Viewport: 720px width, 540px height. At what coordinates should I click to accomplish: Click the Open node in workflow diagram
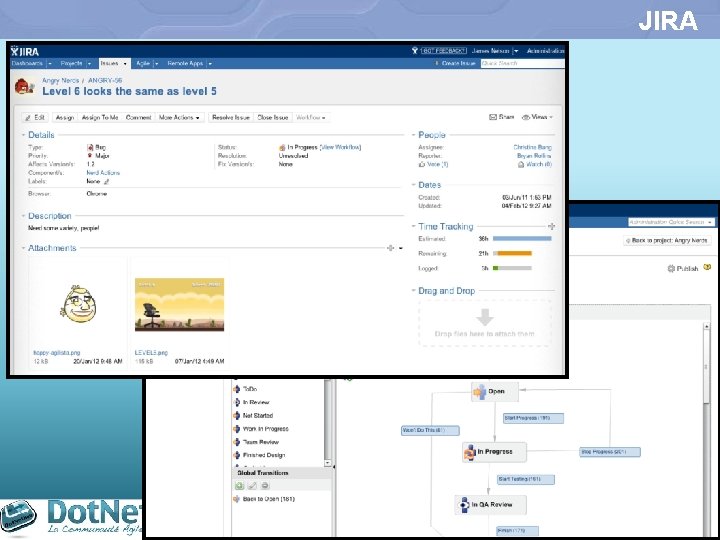(x=495, y=392)
